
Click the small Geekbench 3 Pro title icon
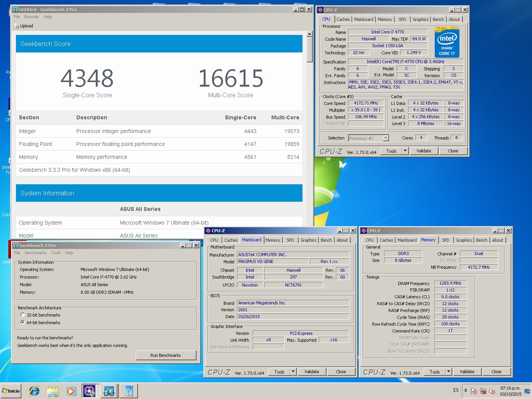(x=16, y=245)
